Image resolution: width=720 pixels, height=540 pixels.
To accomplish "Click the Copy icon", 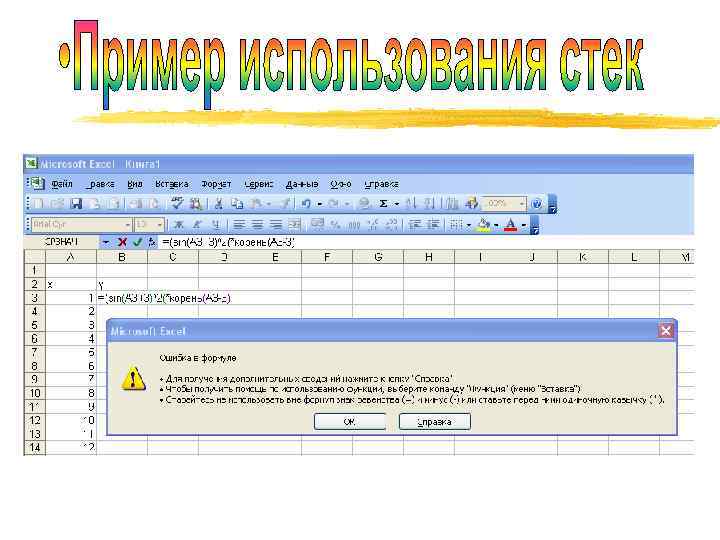I will [x=237, y=203].
